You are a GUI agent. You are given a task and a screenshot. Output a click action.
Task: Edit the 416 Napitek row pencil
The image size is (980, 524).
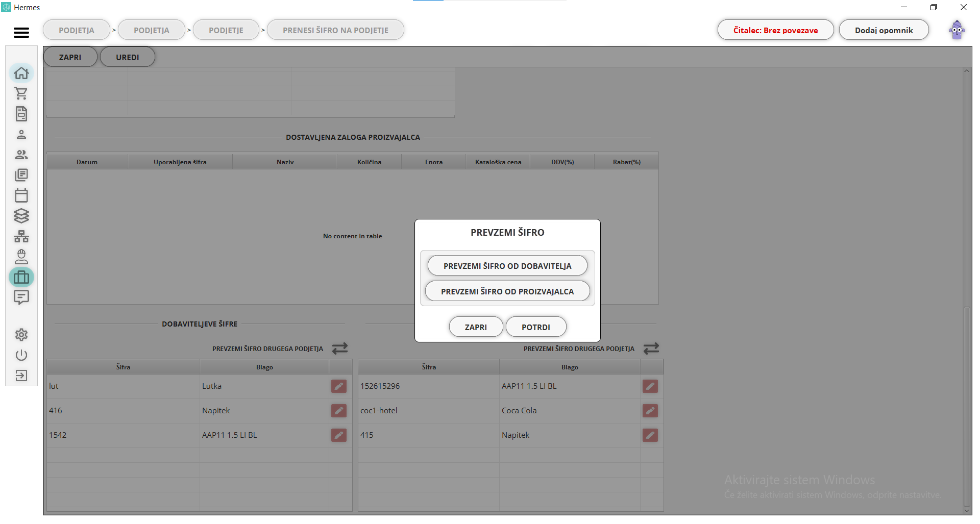(x=339, y=411)
